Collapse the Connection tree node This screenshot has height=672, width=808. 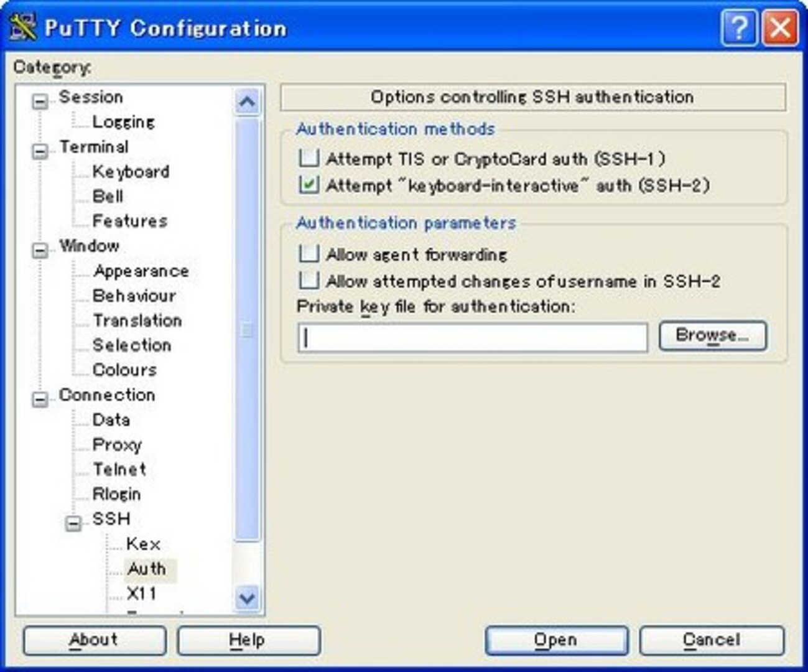40,399
